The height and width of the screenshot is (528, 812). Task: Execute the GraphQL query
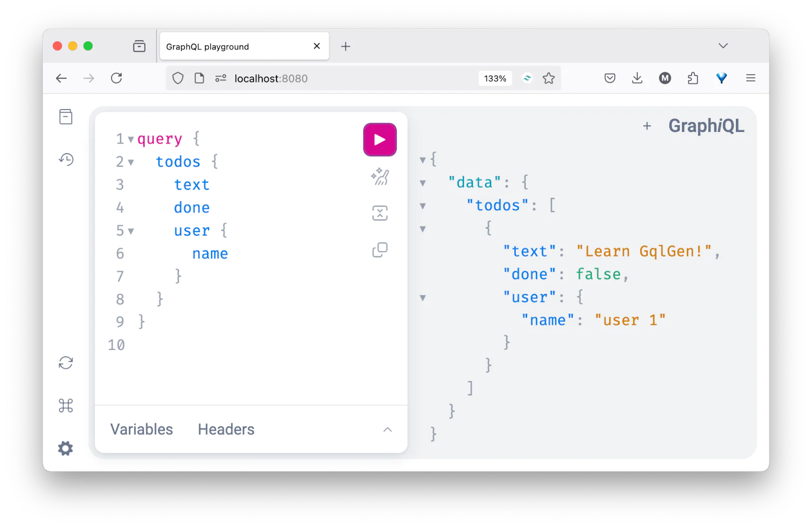(380, 139)
